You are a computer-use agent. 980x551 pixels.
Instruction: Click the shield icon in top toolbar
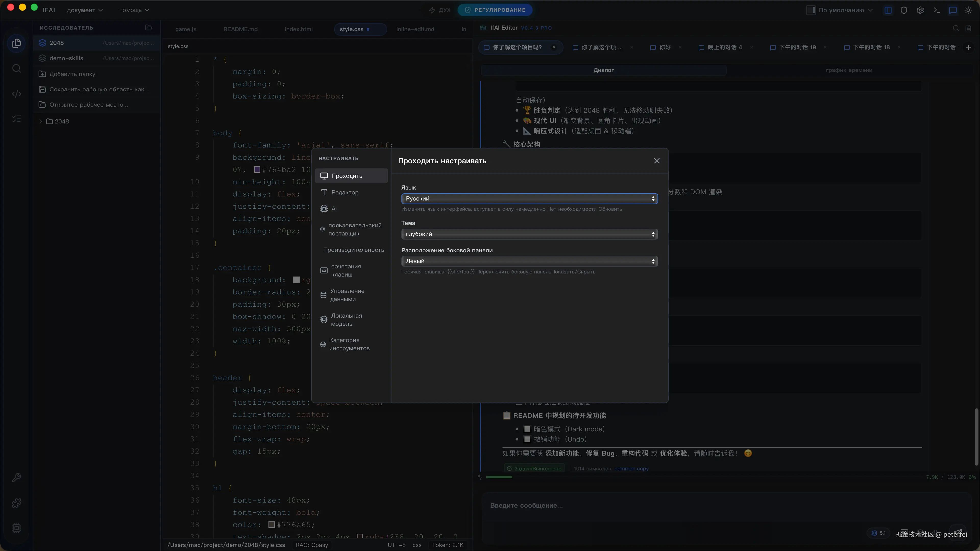tap(904, 10)
